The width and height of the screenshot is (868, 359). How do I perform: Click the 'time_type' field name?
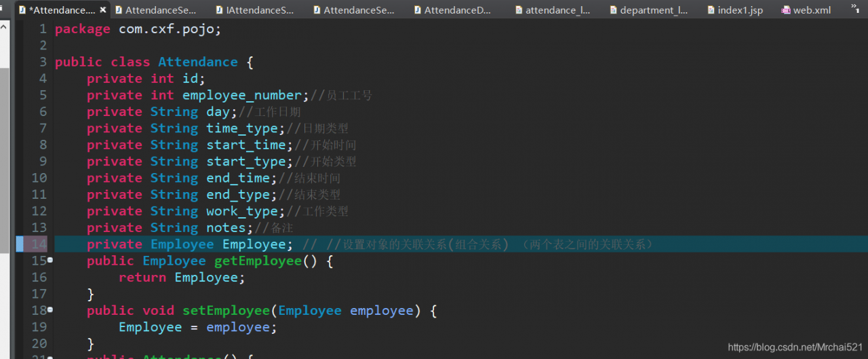[x=242, y=129]
